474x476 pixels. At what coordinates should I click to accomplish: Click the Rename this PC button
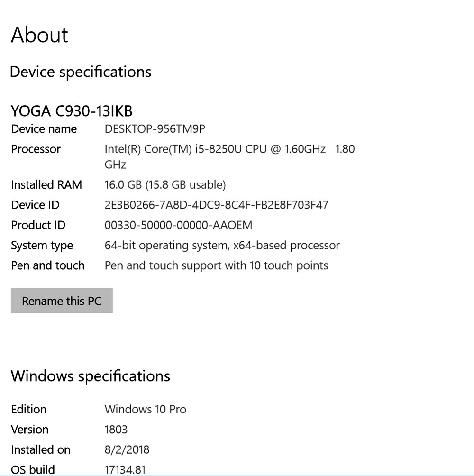click(62, 301)
